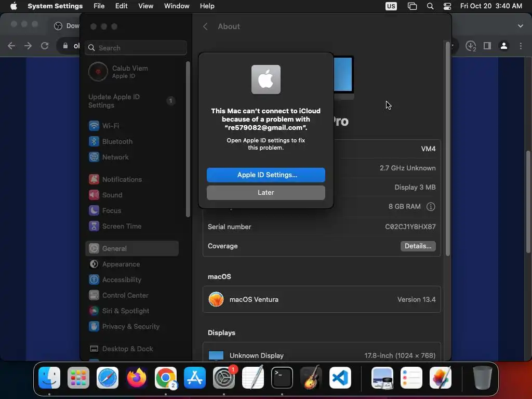Open Sound settings in sidebar
Viewport: 532px width, 399px height.
131,195
